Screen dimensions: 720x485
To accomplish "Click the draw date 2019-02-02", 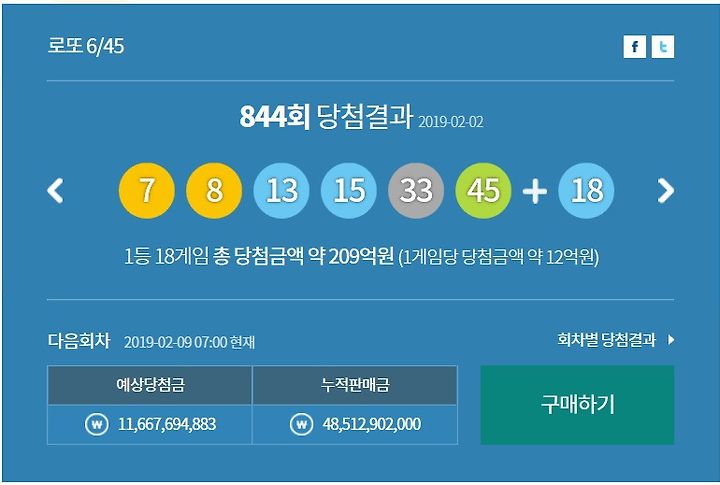I will click(450, 122).
